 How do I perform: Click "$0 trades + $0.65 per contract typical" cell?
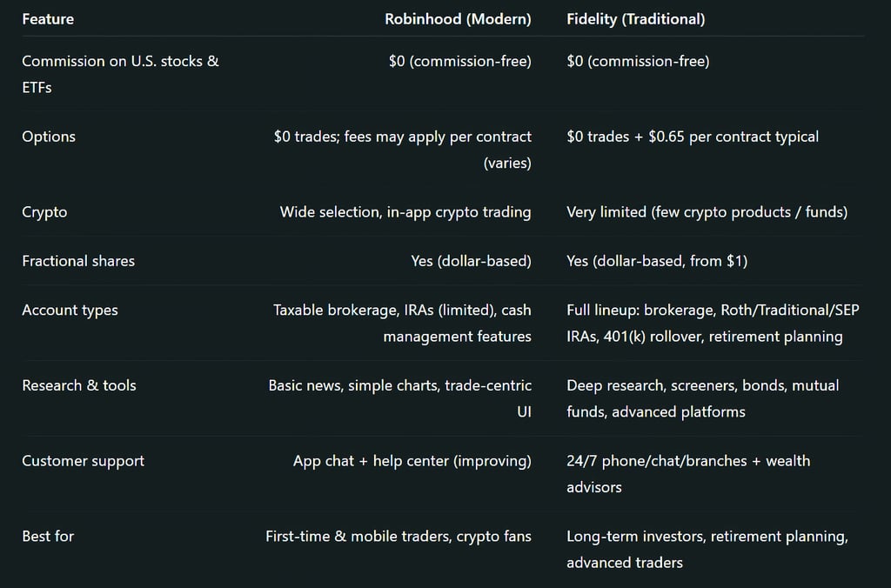(693, 137)
